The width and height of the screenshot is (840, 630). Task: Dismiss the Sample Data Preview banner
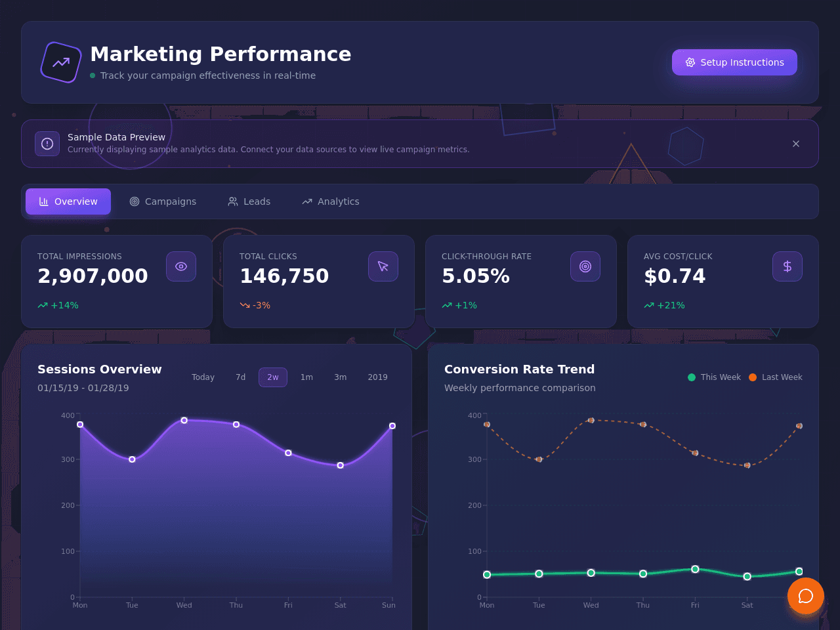point(796,144)
